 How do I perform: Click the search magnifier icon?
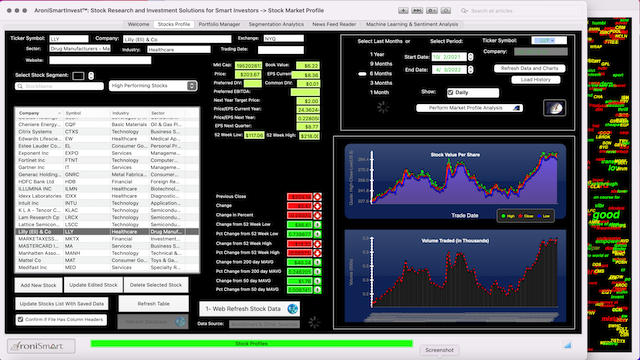[464, 11]
